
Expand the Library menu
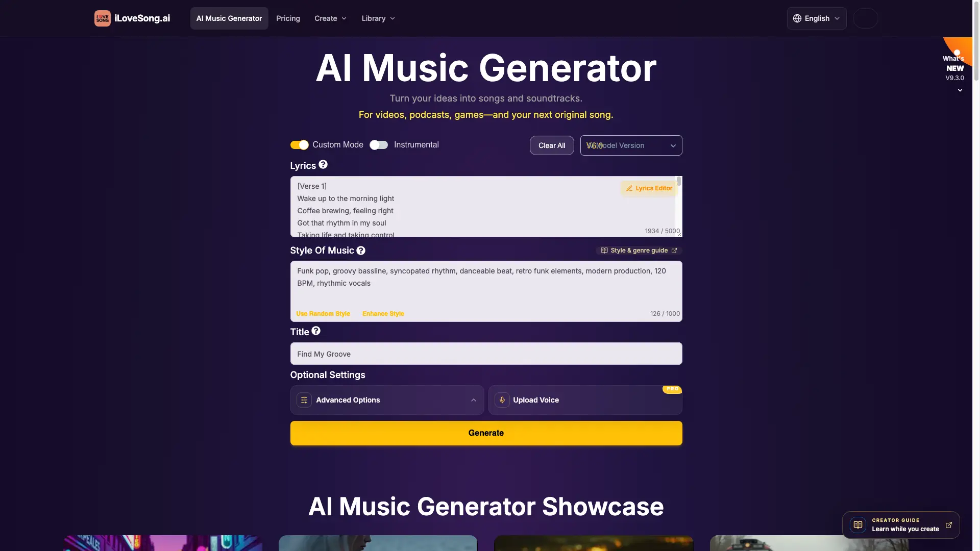(x=378, y=18)
